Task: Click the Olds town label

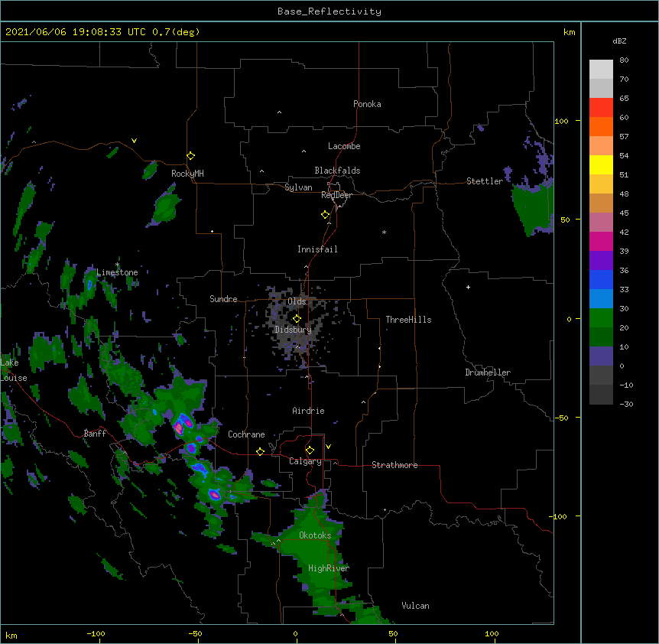Action: (x=297, y=301)
